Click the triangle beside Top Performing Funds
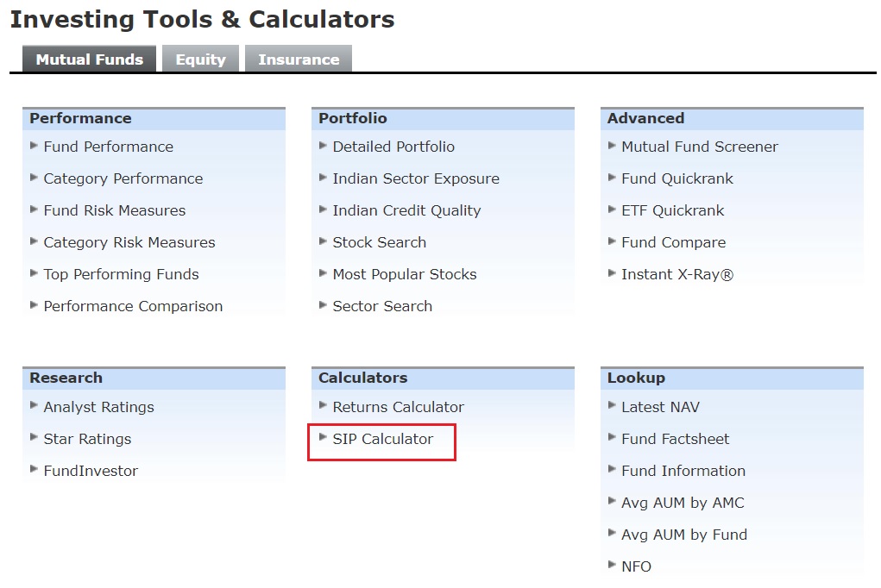 [x=35, y=273]
